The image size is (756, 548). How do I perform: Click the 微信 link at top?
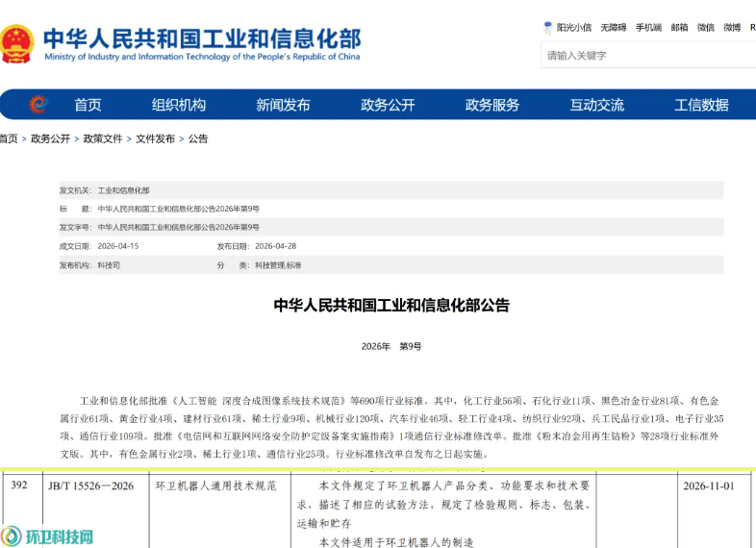click(706, 28)
